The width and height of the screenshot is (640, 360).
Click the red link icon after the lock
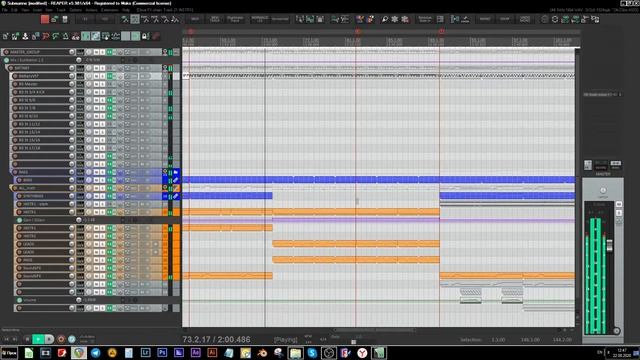point(156,36)
